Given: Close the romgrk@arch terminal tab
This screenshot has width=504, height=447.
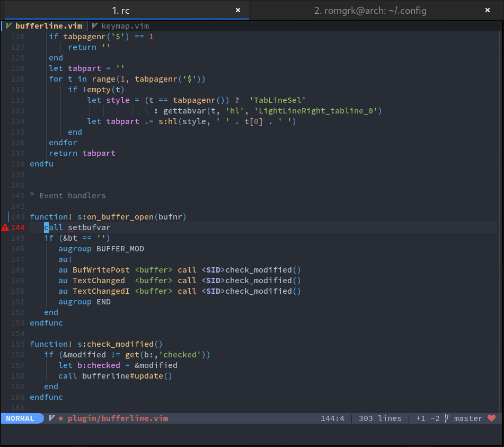Looking at the screenshot, I should pyautogui.click(x=488, y=10).
